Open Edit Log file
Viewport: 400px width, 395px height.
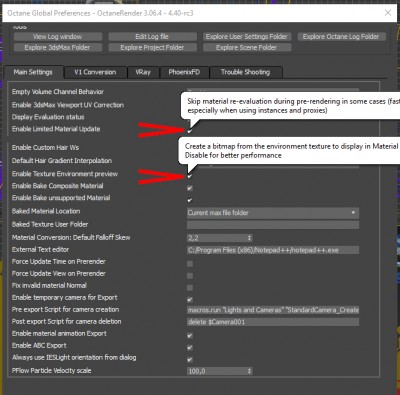(x=152, y=36)
